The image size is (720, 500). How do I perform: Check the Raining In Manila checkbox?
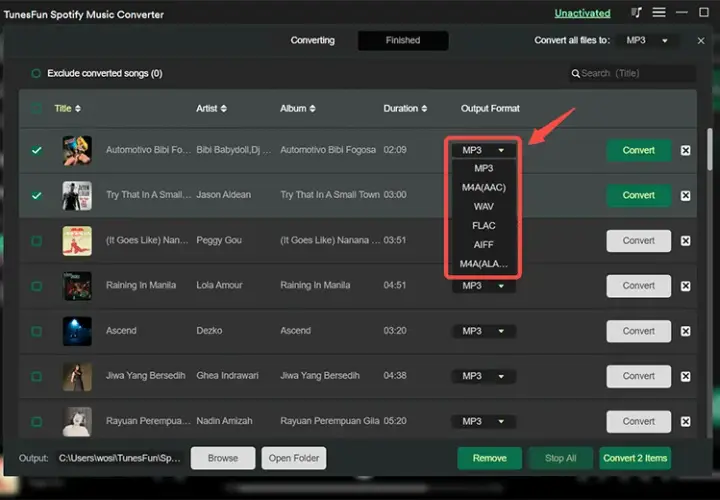36,286
